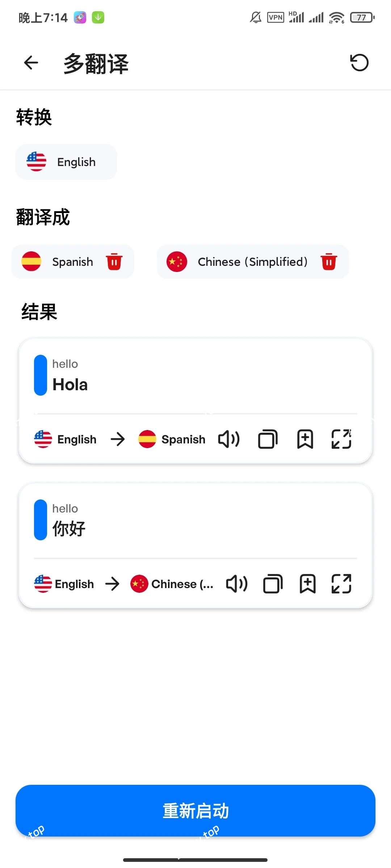Tap the VPN status bar indicator
Screen dimensions: 391x868
pos(276,17)
